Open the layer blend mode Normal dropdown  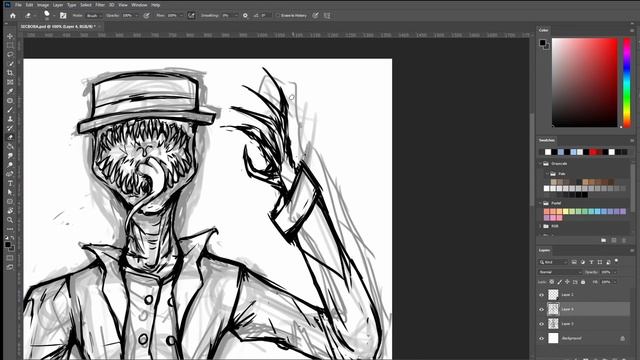click(x=560, y=272)
